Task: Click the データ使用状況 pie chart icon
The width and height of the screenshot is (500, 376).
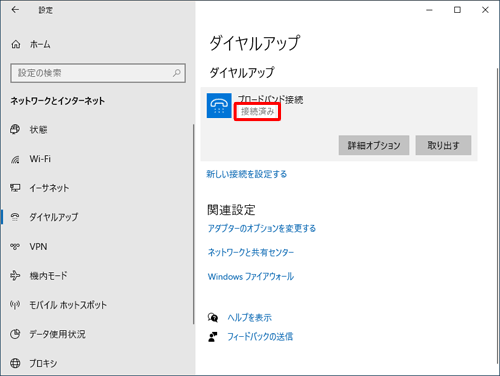Action: (x=15, y=334)
